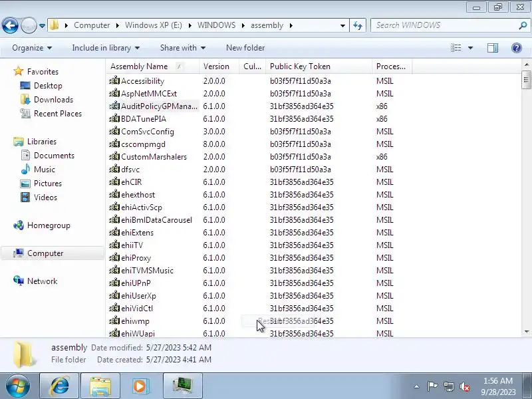Click the ehexthost assembly icon
Screen dimensions: 532x399
[114, 194]
